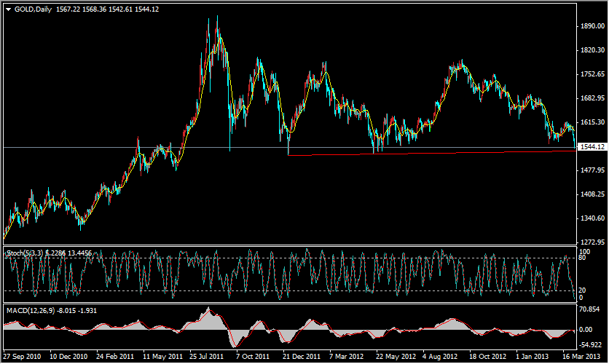Viewport: 609px width, 364px height.
Task: Click the 21 Dec 2011 date label
Action: pyautogui.click(x=302, y=356)
